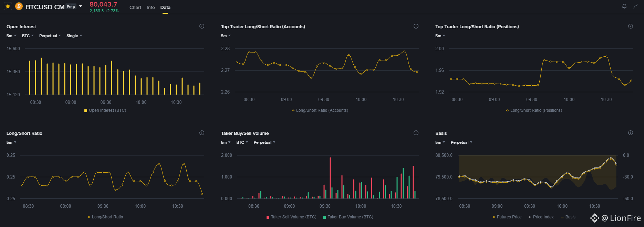The image size is (644, 227).
Task: Click the collapse view arrows icon
Action: point(635,6)
